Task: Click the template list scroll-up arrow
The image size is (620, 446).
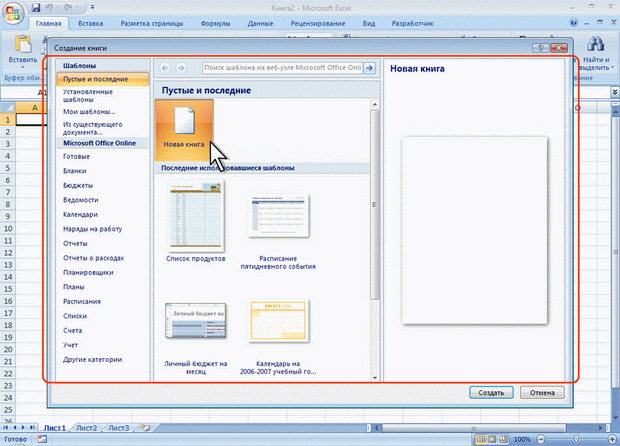Action: pyautogui.click(x=374, y=105)
